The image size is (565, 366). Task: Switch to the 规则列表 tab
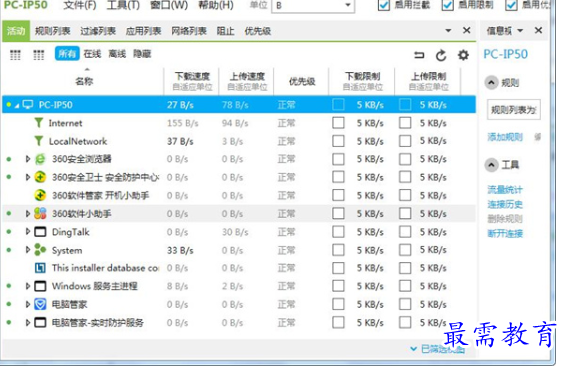point(53,31)
